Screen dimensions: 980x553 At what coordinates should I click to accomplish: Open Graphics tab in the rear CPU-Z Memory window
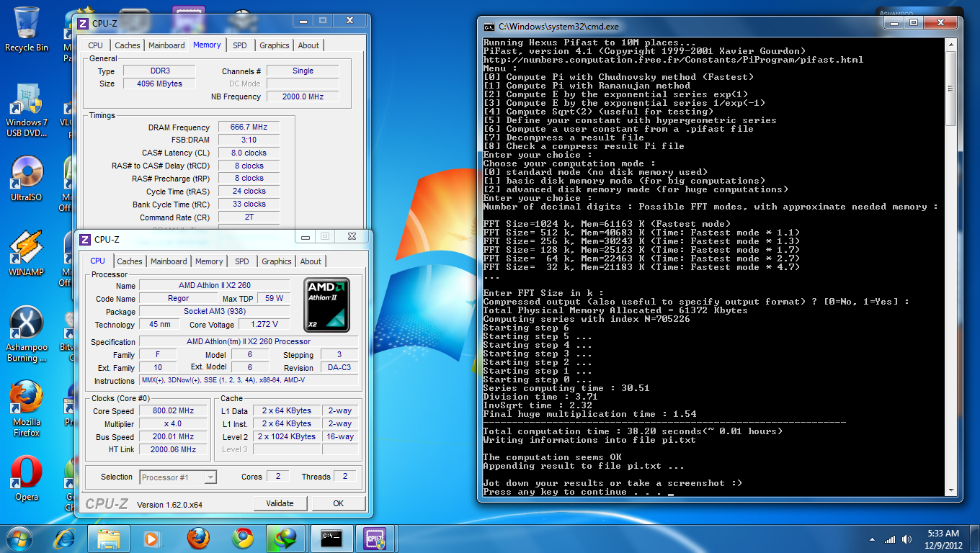(x=275, y=45)
